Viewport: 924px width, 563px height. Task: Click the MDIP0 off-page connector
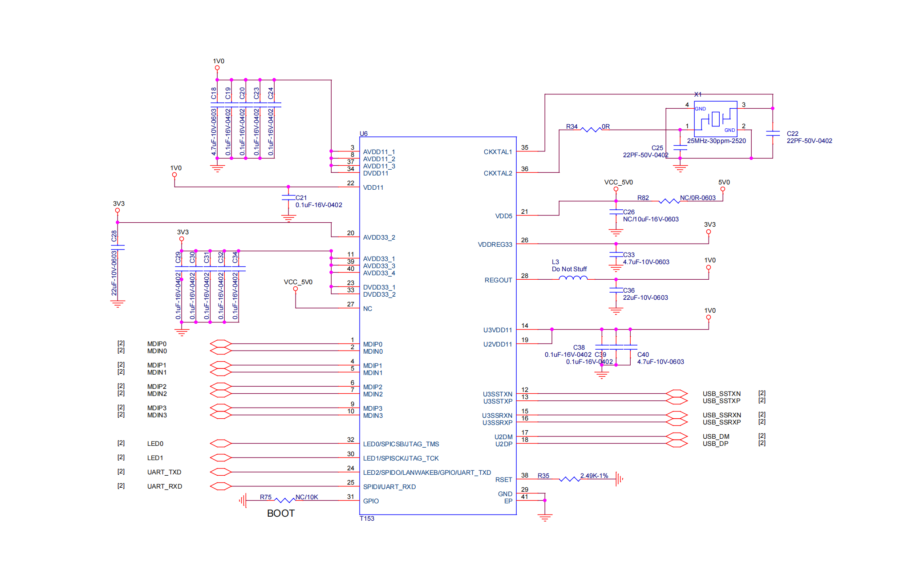[x=221, y=343]
